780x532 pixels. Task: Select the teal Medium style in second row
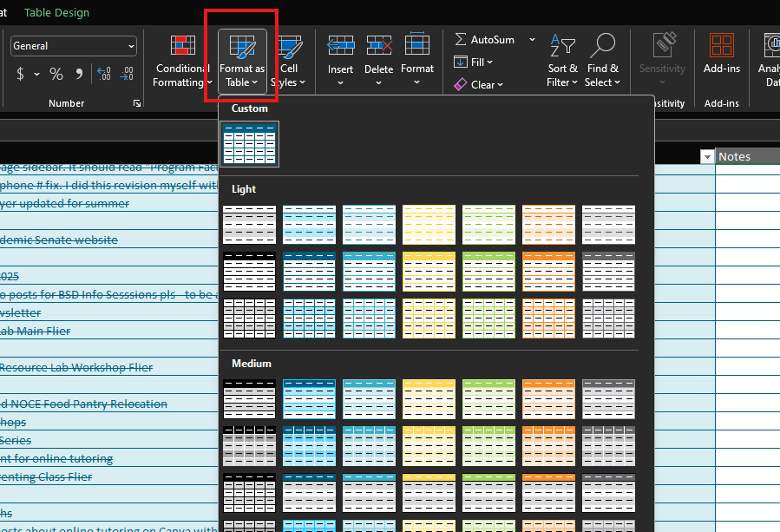pos(369,446)
